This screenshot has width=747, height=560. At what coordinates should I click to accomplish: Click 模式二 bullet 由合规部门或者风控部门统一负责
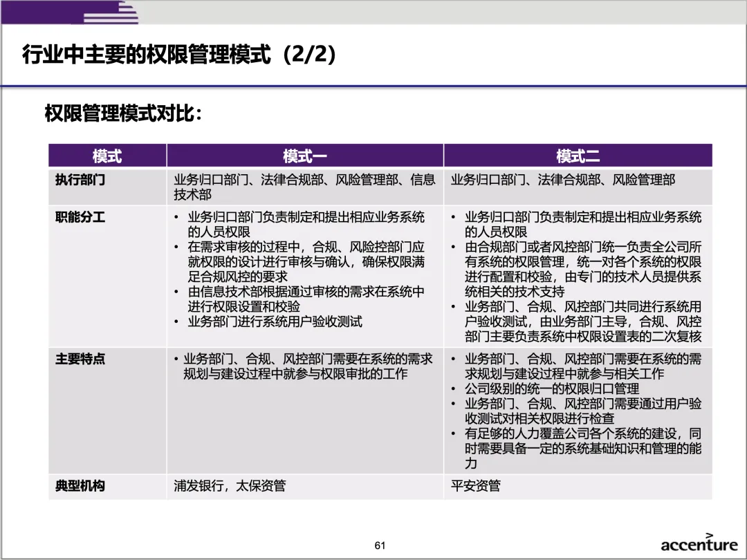click(x=577, y=269)
